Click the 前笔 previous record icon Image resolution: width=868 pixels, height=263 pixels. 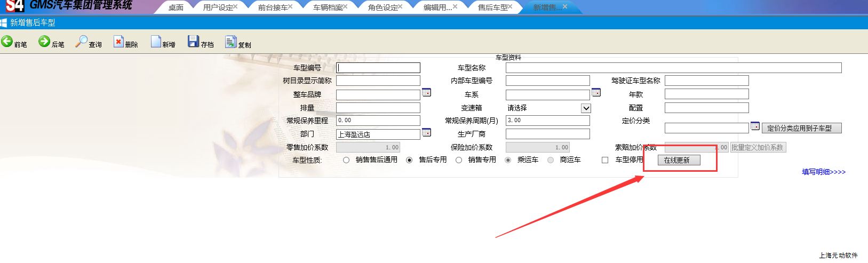pyautogui.click(x=7, y=42)
